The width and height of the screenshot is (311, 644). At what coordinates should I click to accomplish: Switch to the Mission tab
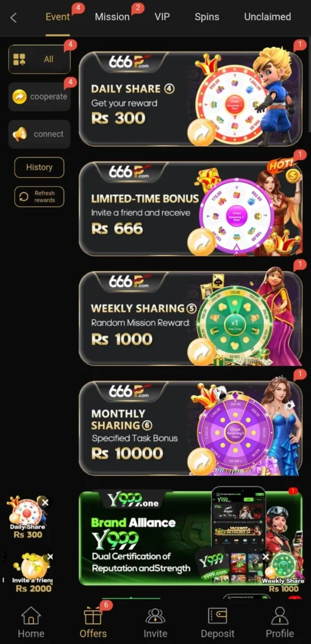coord(112,17)
